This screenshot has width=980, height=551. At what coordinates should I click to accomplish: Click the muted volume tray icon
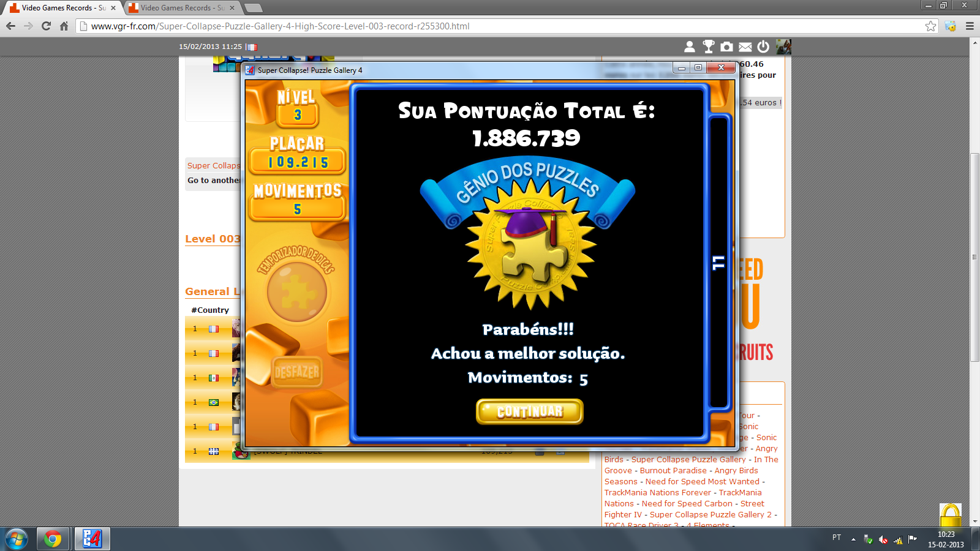(x=883, y=539)
